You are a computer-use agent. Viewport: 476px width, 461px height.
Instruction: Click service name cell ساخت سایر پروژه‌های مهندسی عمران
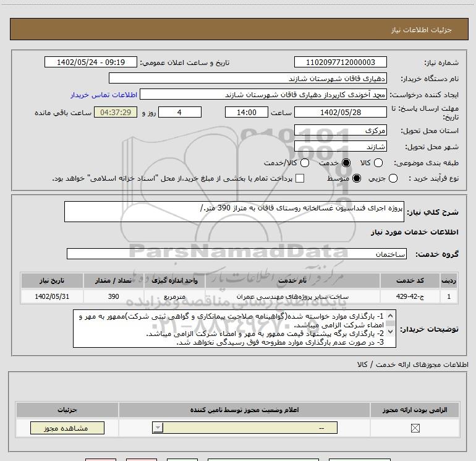click(x=292, y=296)
